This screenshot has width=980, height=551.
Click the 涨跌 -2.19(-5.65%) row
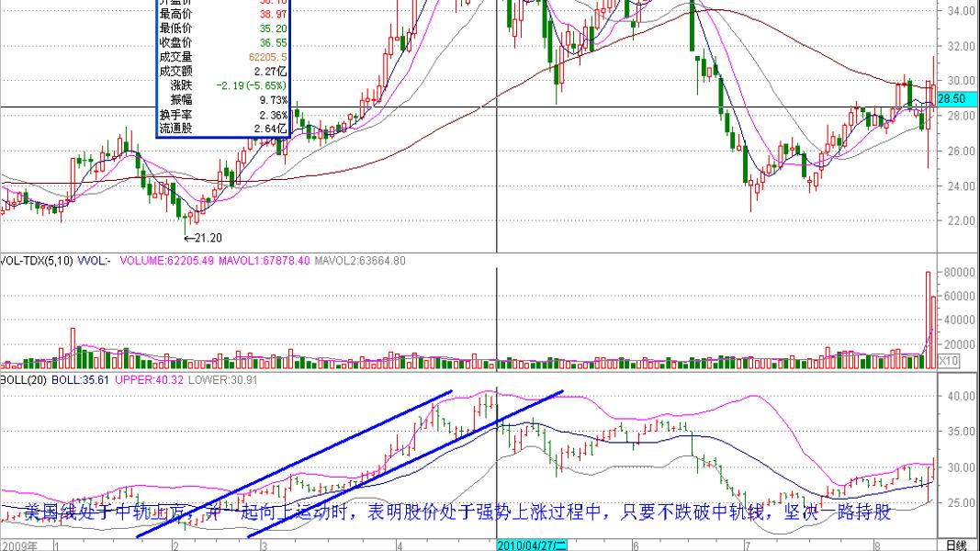click(x=223, y=85)
